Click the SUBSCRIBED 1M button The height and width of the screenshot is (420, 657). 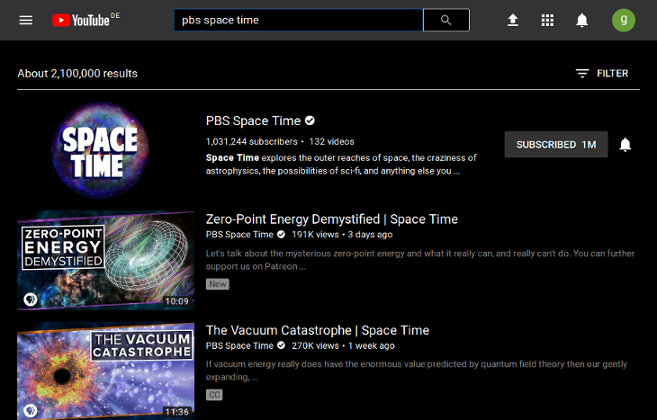(x=556, y=145)
